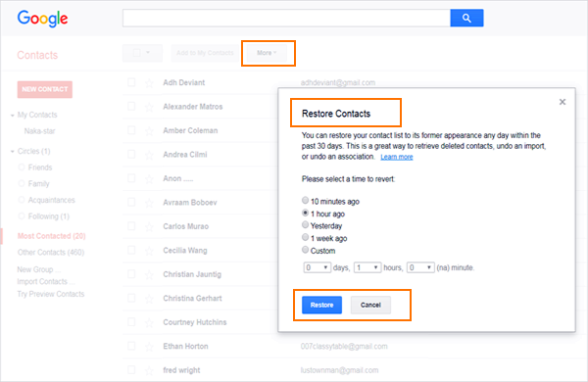Show Most Contacted (20) list
Screen dimensions: 588x382
click(x=51, y=236)
